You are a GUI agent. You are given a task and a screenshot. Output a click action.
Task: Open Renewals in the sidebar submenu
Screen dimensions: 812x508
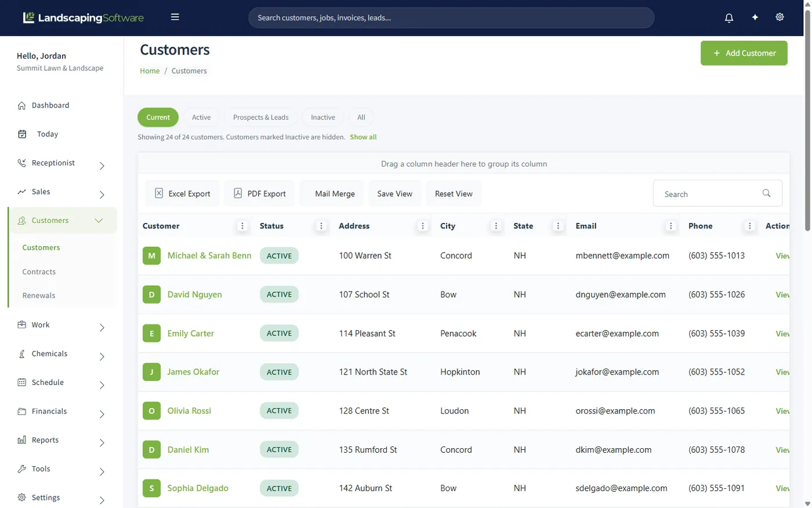(39, 296)
